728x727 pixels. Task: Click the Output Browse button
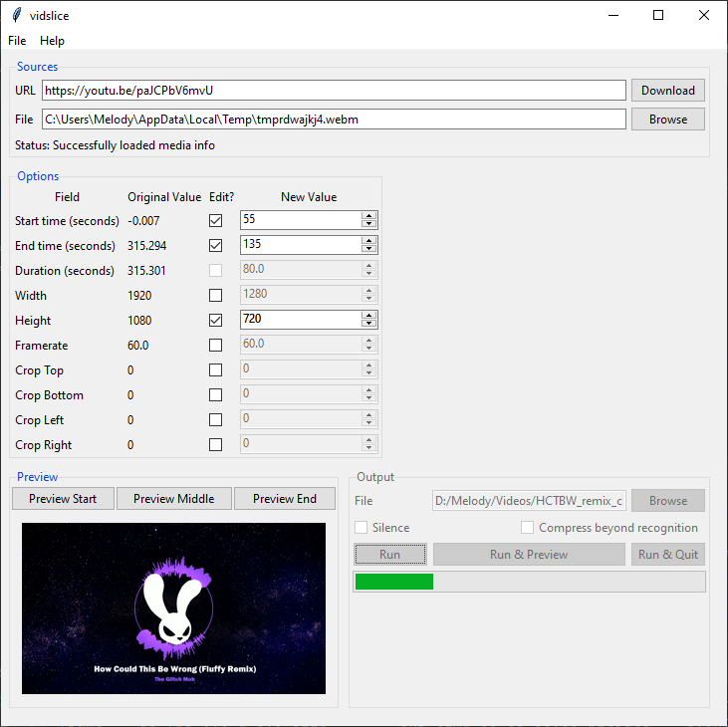pyautogui.click(x=667, y=501)
